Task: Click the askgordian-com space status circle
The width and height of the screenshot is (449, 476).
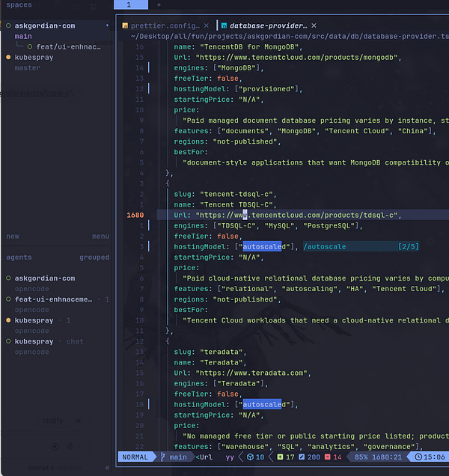Action: click(8, 25)
